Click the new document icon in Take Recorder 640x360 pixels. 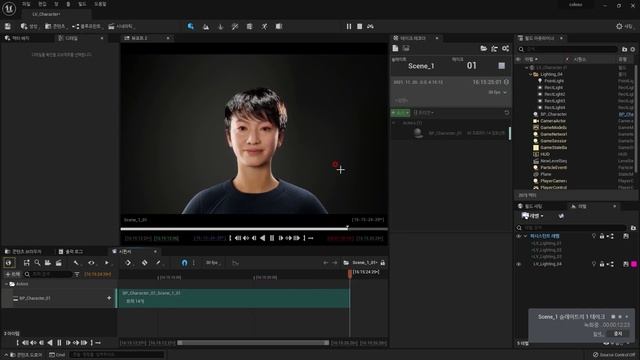395,48
